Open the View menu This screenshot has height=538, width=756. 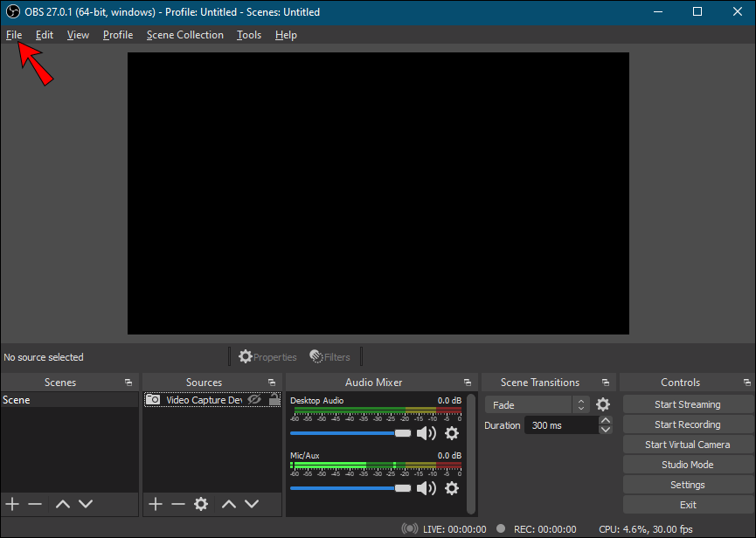pyautogui.click(x=78, y=35)
